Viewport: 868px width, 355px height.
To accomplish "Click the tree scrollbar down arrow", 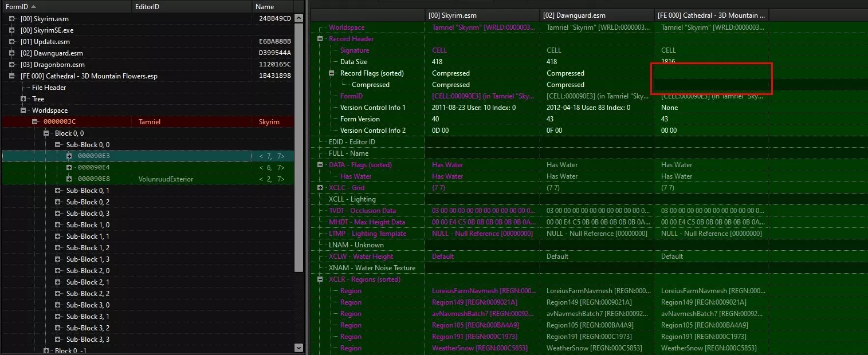I will (x=299, y=347).
